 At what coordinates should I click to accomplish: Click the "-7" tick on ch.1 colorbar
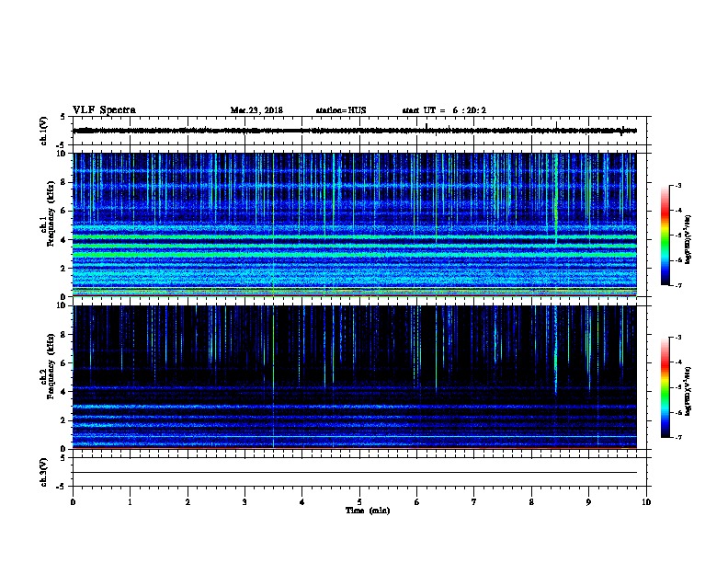(677, 285)
